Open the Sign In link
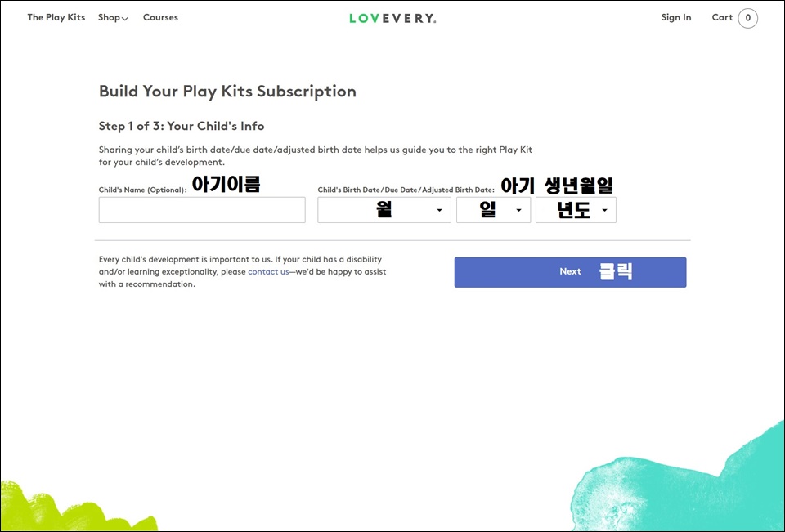The height and width of the screenshot is (532, 785). [x=676, y=17]
